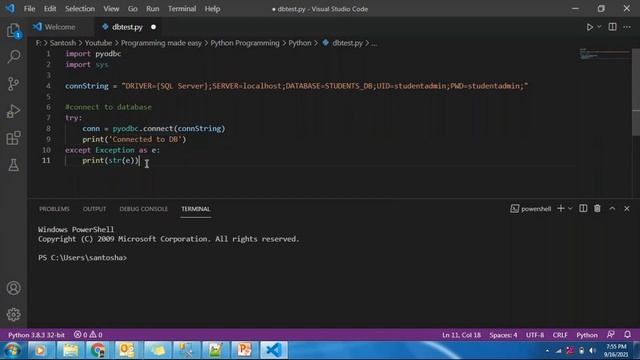
Task: Open PowerPoint from the Windows taskbar
Action: (x=244, y=350)
